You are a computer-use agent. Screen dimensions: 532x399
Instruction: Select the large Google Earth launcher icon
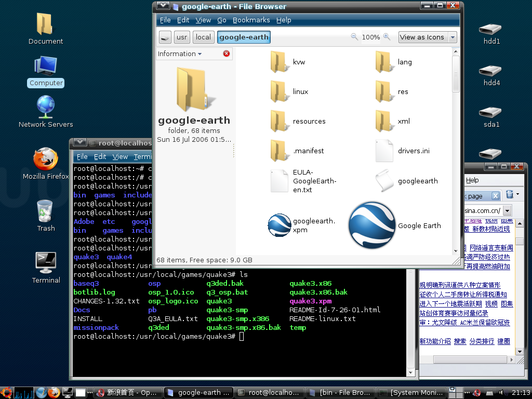(372, 225)
